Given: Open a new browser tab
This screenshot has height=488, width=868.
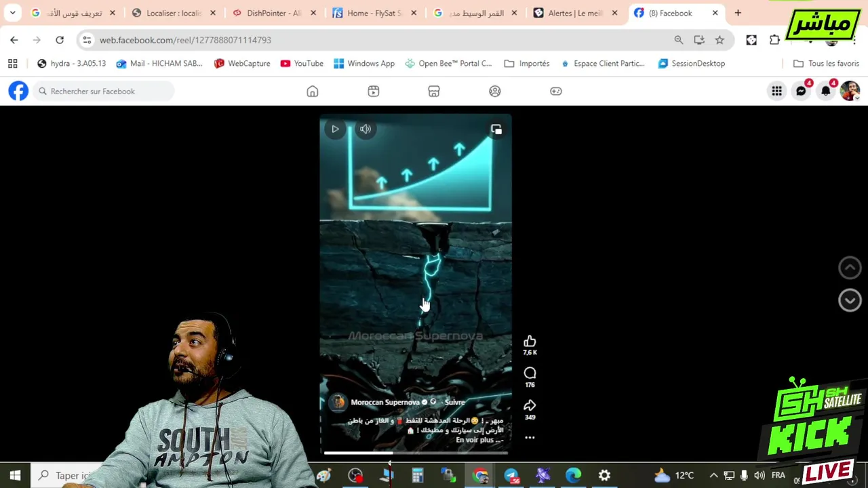Looking at the screenshot, I should click(738, 13).
